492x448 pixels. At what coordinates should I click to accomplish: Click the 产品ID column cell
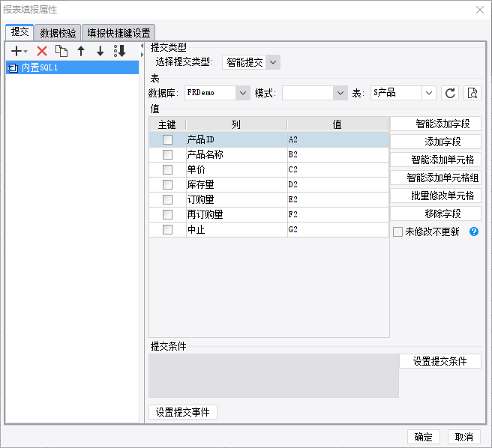[236, 139]
